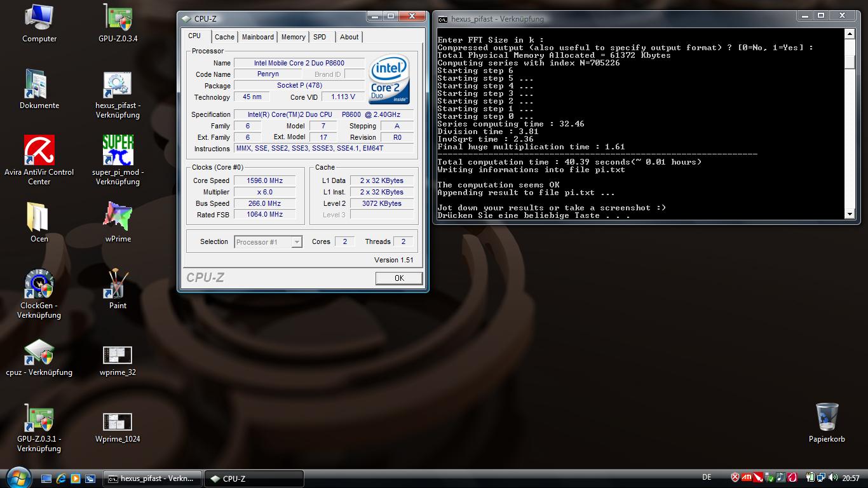Switch to the SPD tab

(x=320, y=37)
